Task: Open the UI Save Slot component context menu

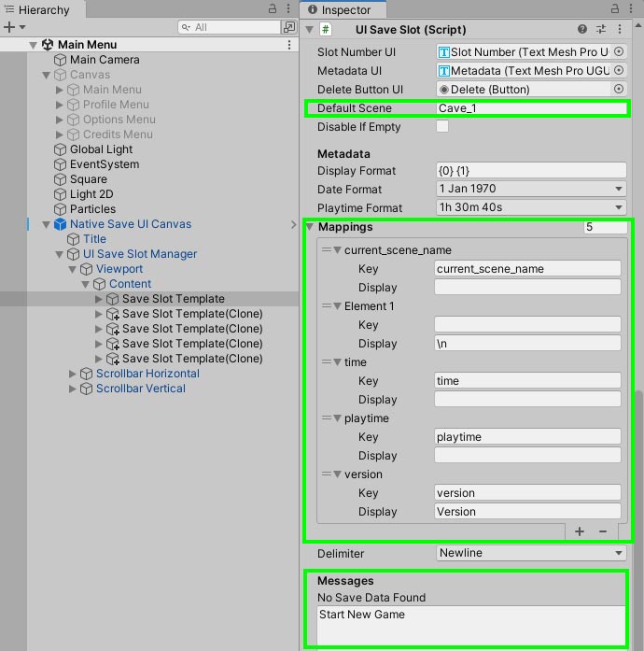Action: [x=620, y=29]
